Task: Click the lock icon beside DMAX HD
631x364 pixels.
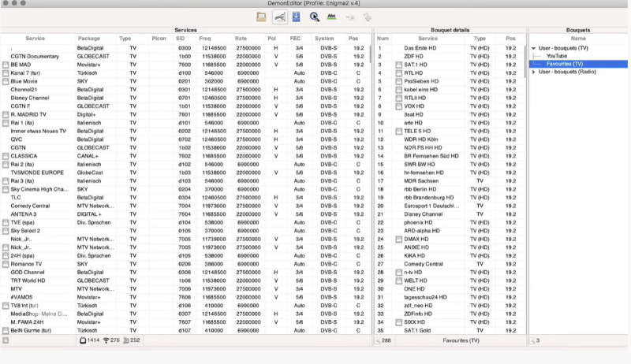Action: coord(399,239)
